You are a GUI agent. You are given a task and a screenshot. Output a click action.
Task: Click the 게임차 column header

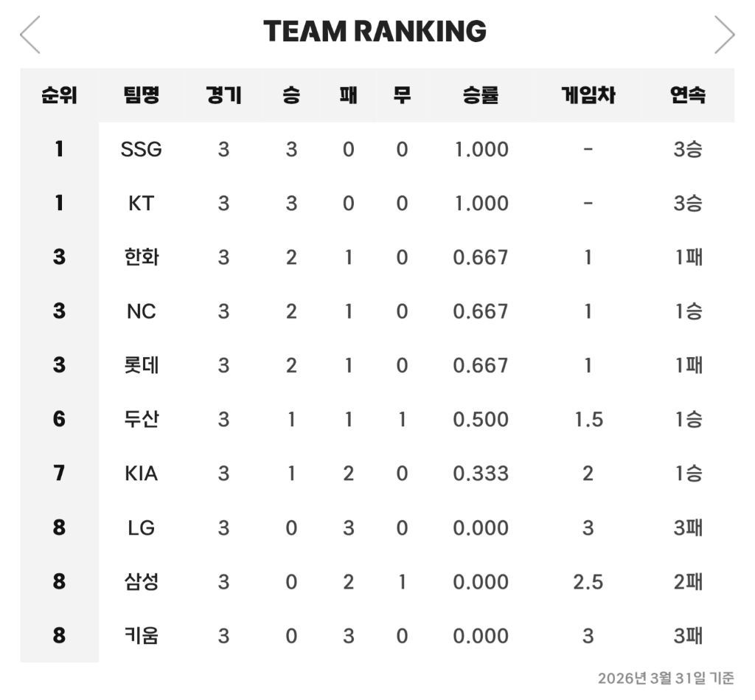588,95
